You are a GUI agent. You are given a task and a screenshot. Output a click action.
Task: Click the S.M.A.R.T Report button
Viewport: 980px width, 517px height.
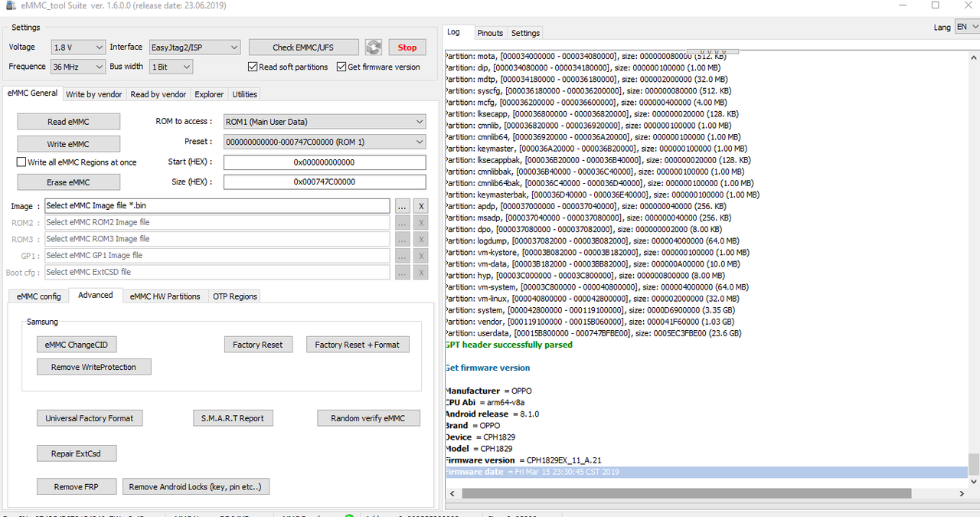pyautogui.click(x=233, y=418)
